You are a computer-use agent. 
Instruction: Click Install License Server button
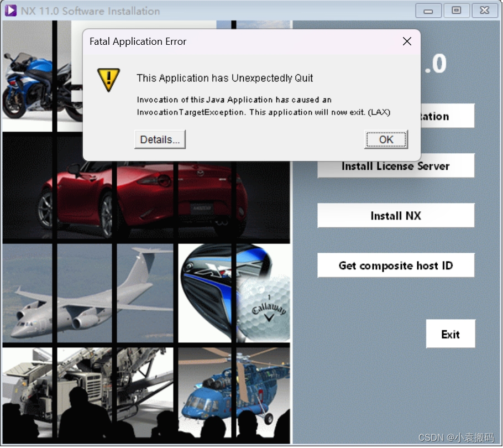pyautogui.click(x=396, y=166)
